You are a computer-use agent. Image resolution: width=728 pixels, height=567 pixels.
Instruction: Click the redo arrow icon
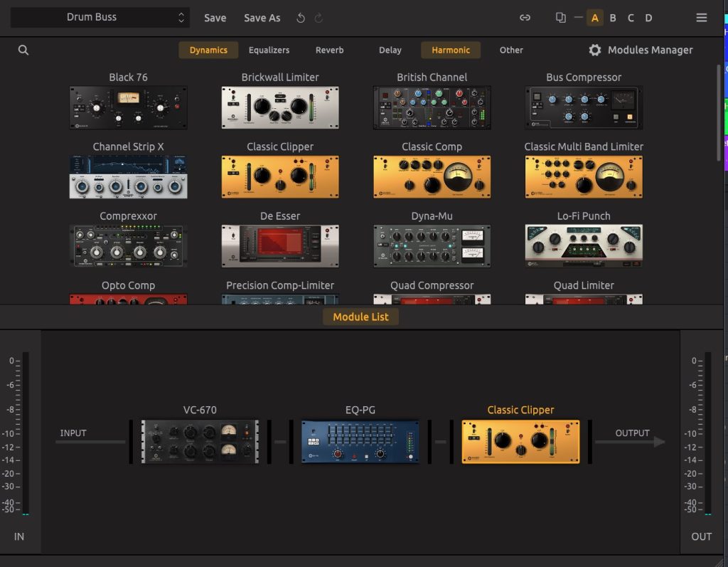(x=318, y=18)
